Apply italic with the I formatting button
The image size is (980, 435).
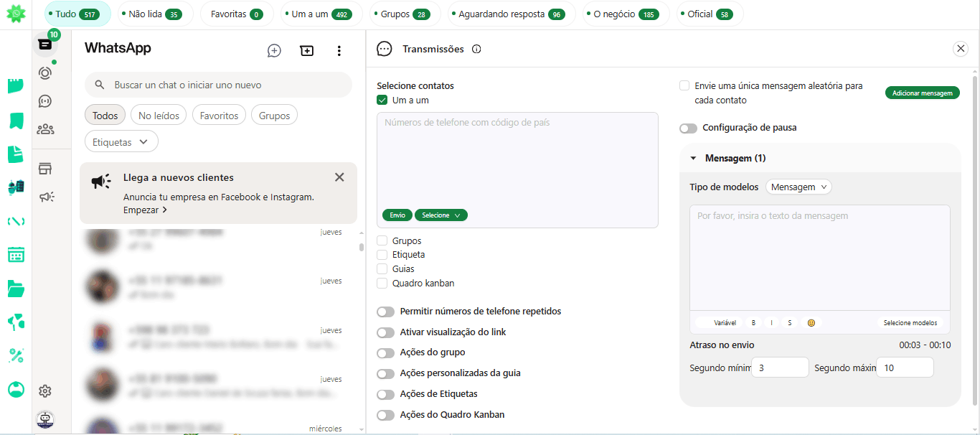click(771, 323)
